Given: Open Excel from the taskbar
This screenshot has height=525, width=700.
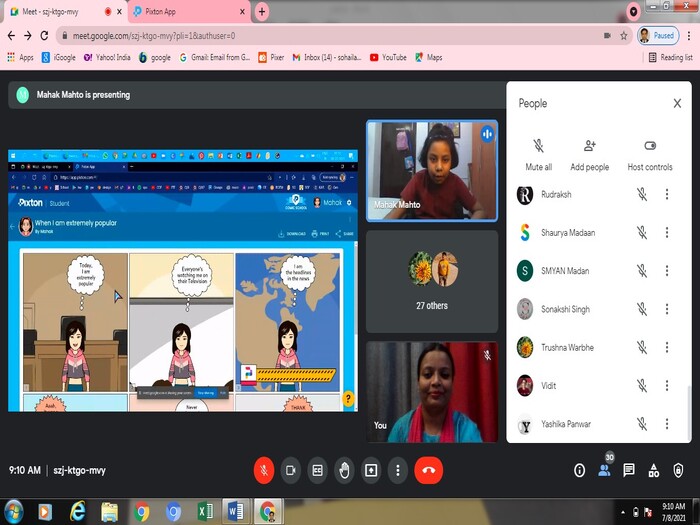Looking at the screenshot, I should point(205,512).
